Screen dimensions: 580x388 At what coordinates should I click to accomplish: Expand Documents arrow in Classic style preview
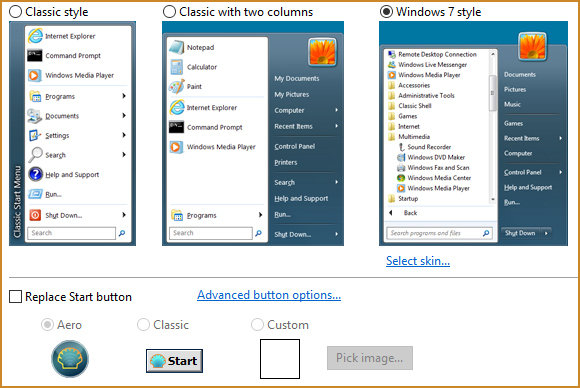pos(124,115)
